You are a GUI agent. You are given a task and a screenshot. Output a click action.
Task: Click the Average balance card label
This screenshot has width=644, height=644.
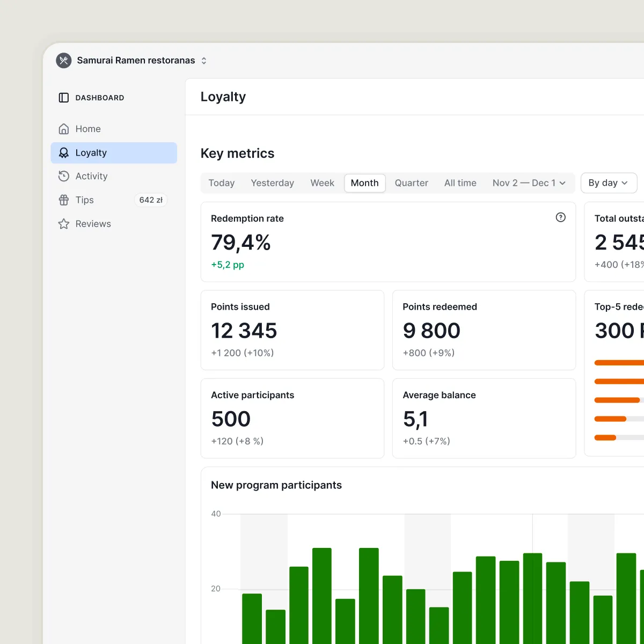[440, 396]
